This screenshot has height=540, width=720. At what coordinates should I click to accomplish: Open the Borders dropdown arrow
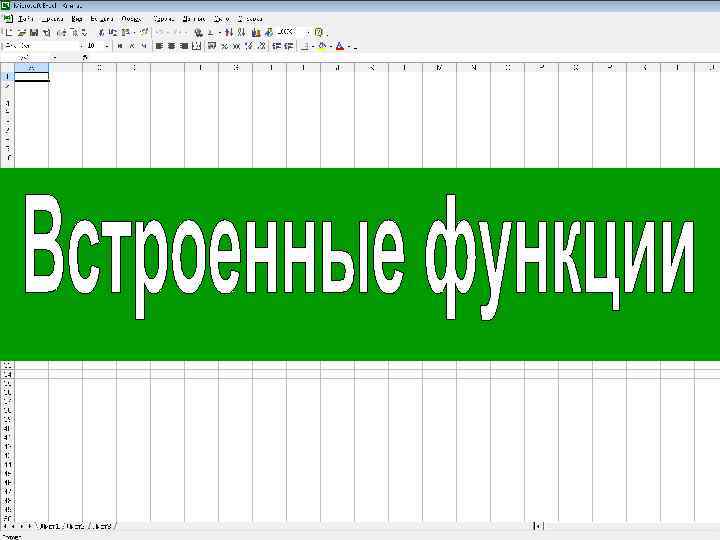click(x=313, y=46)
